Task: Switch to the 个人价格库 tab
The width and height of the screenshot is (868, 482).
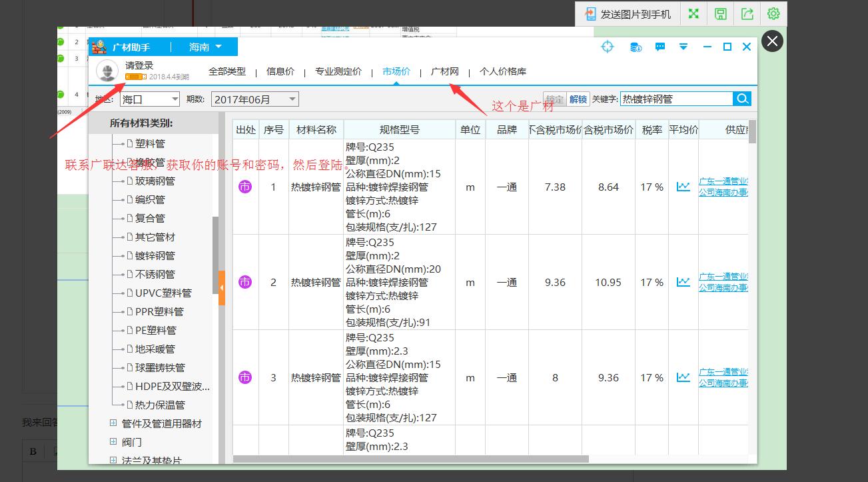Action: click(x=503, y=71)
